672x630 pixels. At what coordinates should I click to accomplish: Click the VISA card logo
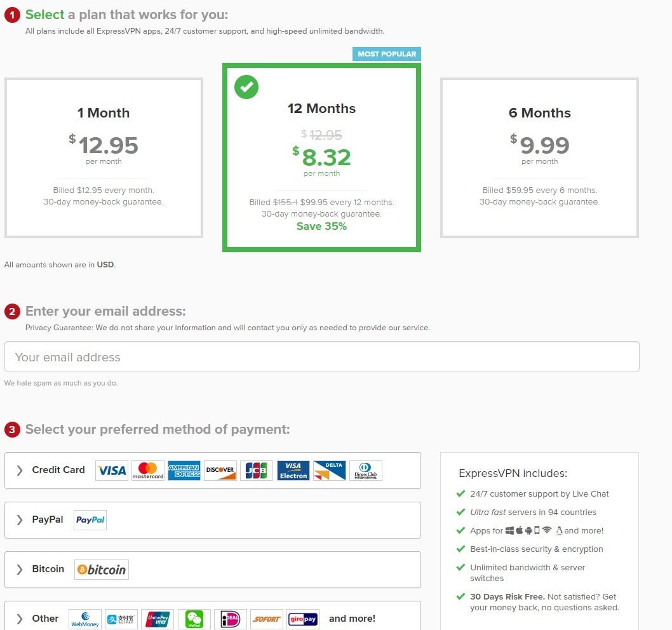pos(111,471)
